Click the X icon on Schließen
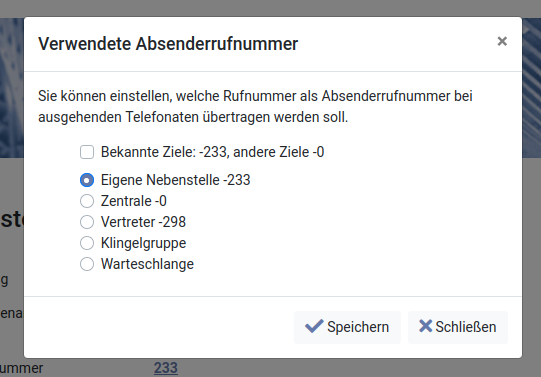Viewport: 541px width, 377px height. coord(425,326)
